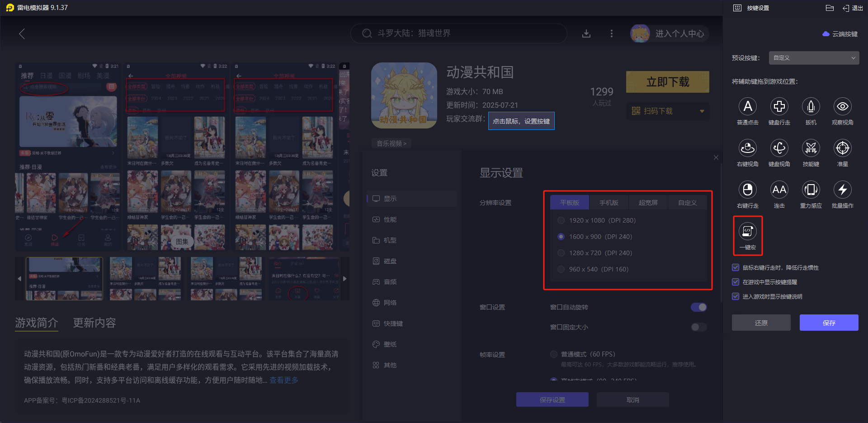Image resolution: width=868 pixels, height=423 pixels.
Task: Click the 取消 button
Action: [633, 399]
